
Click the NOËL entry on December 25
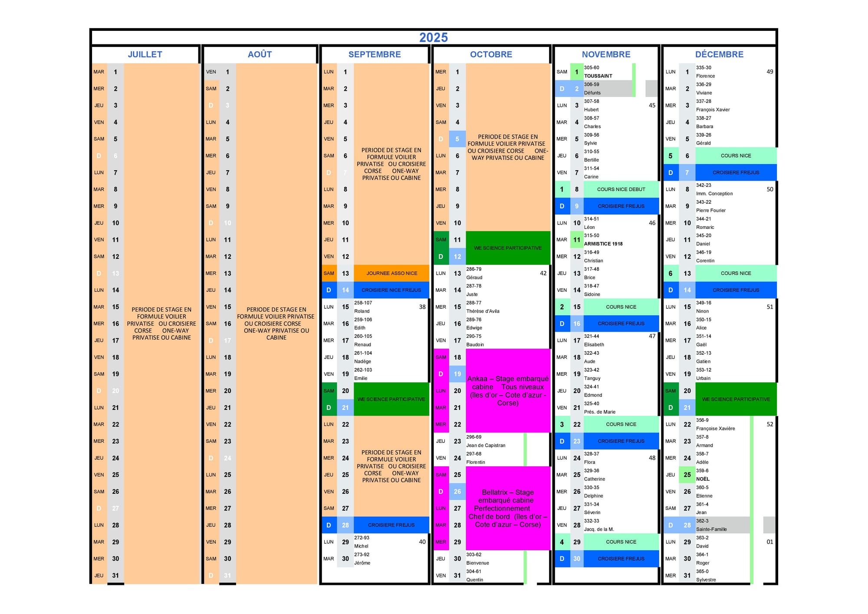703,479
